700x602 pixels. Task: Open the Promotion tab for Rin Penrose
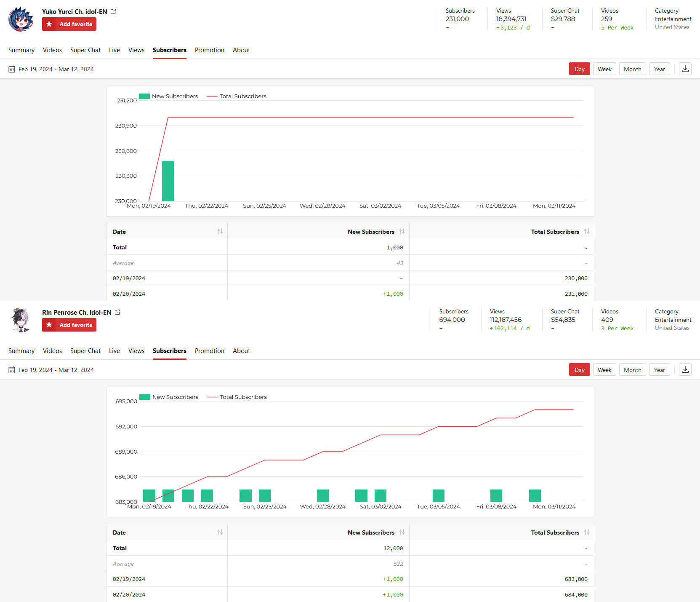tap(209, 351)
